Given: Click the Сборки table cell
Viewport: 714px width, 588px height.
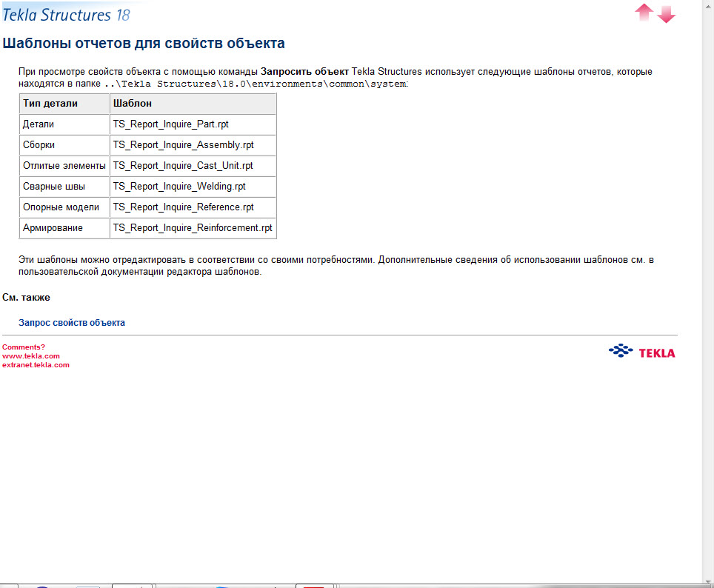Looking at the screenshot, I should click(64, 145).
